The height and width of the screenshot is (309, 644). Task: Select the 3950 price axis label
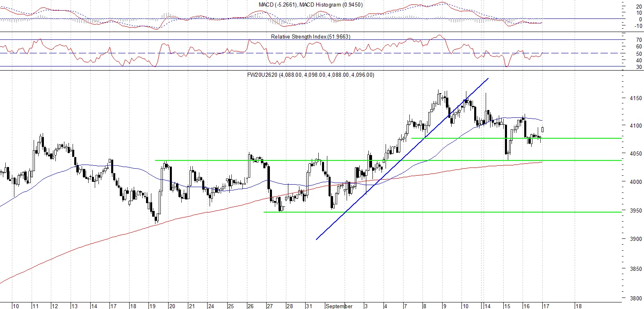tap(636, 211)
